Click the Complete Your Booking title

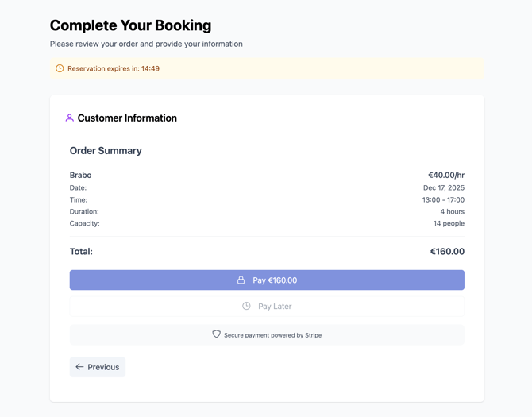pos(130,25)
